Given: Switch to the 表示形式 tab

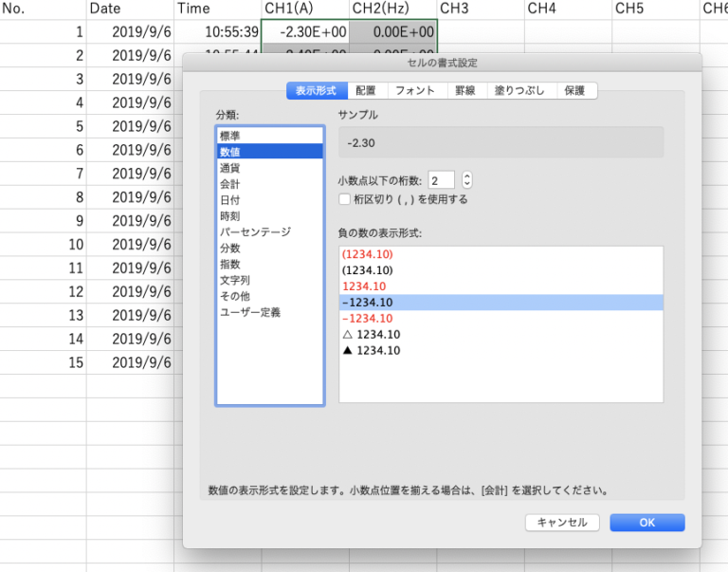Looking at the screenshot, I should (x=317, y=91).
